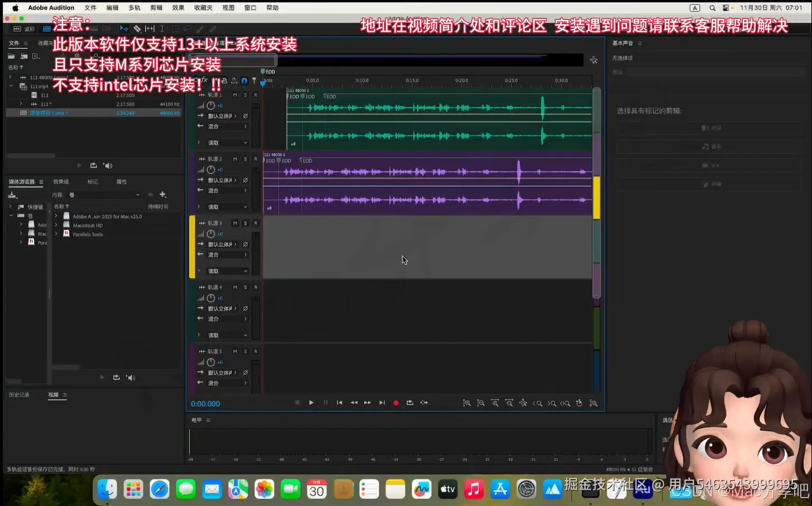Select the Time Selection tool
Image resolution: width=812 pixels, height=506 pixels.
162,29
